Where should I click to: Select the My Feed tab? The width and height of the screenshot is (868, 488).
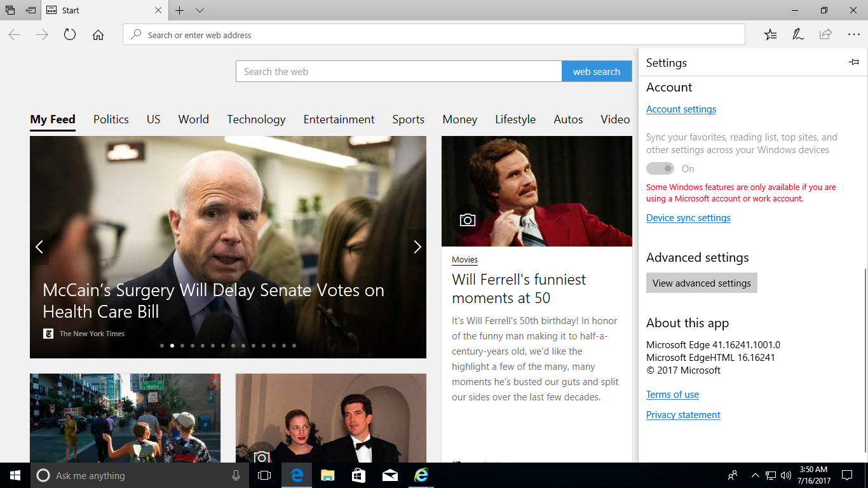53,119
